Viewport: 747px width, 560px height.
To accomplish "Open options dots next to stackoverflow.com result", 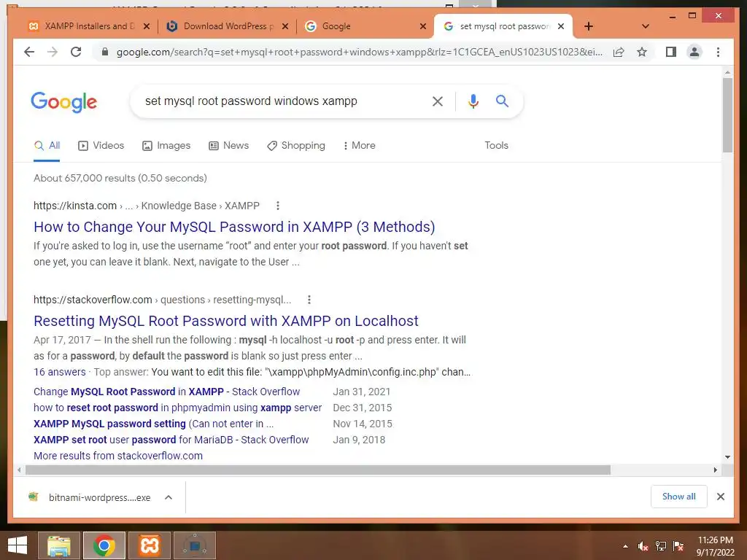I will (309, 300).
